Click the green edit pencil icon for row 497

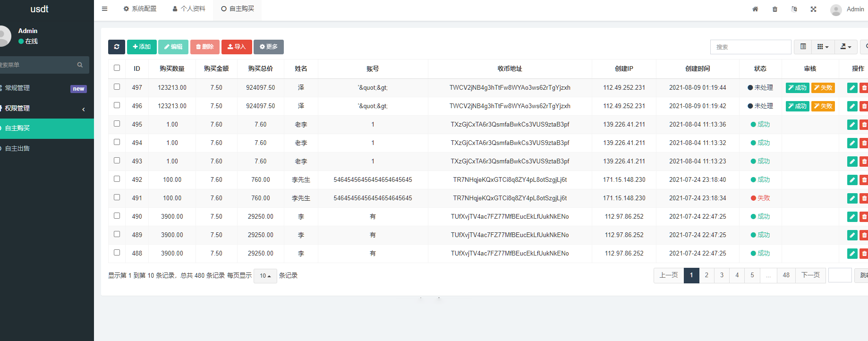pos(852,88)
